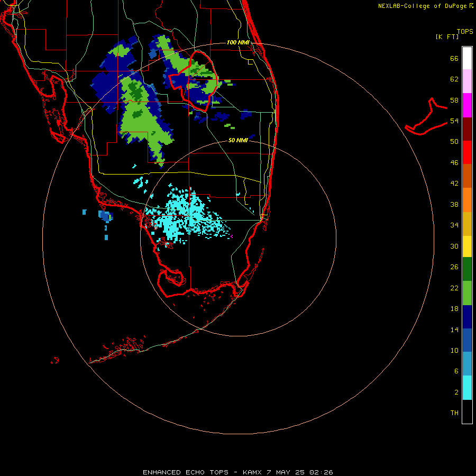This screenshot has width=476, height=476.
Task: Click the Enhanced Echo Tops KAMX caption
Action: tap(238, 472)
